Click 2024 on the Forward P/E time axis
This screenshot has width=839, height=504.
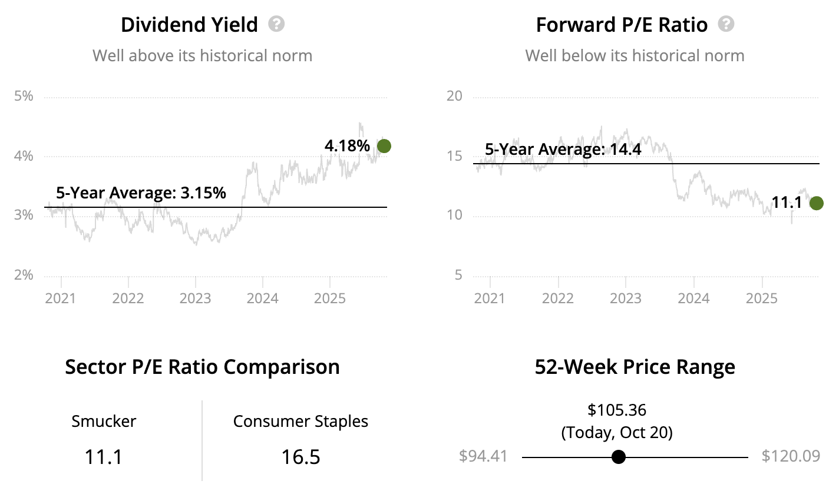coord(693,298)
